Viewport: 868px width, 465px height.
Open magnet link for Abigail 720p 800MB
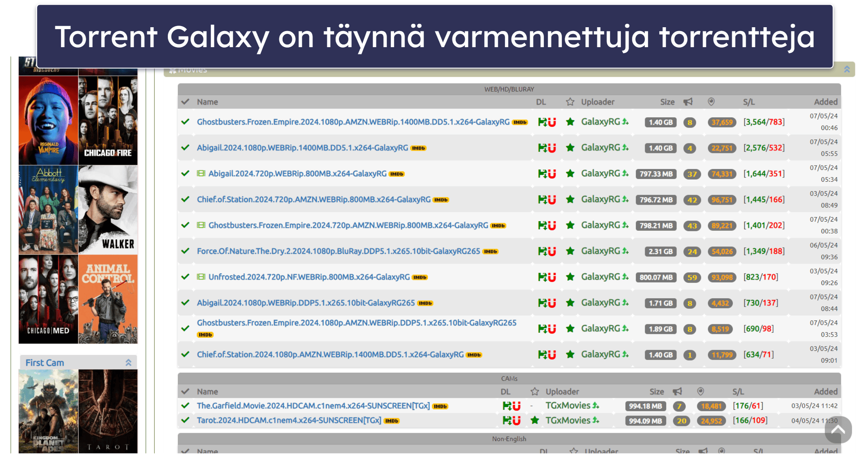(x=552, y=174)
